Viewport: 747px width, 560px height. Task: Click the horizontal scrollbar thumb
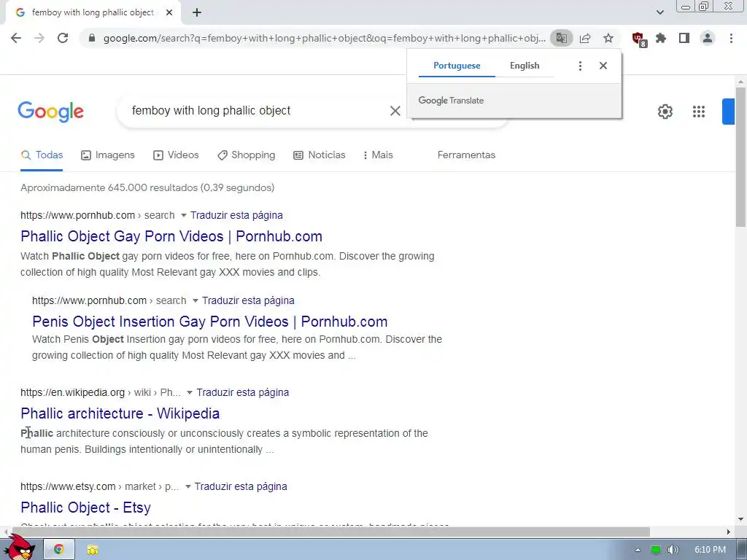(331, 532)
